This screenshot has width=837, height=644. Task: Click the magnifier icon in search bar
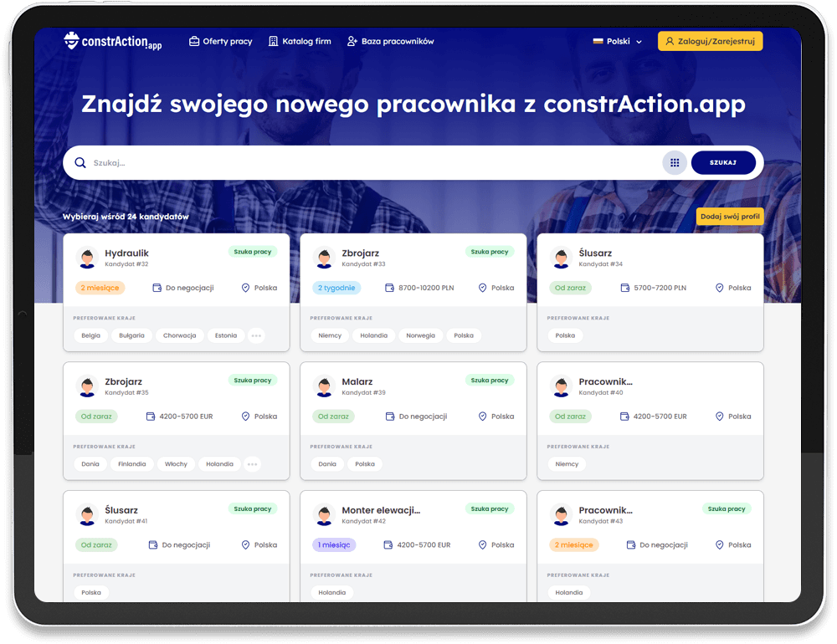(x=80, y=163)
